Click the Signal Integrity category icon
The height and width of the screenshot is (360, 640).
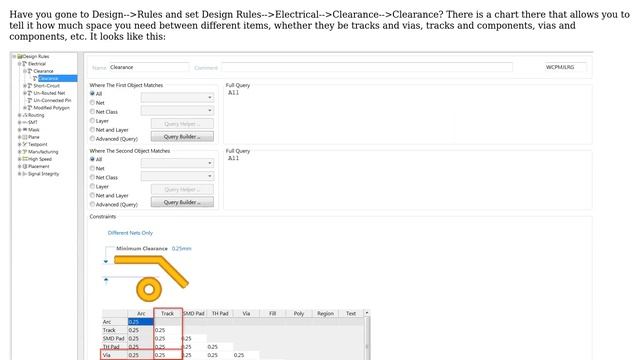point(25,174)
